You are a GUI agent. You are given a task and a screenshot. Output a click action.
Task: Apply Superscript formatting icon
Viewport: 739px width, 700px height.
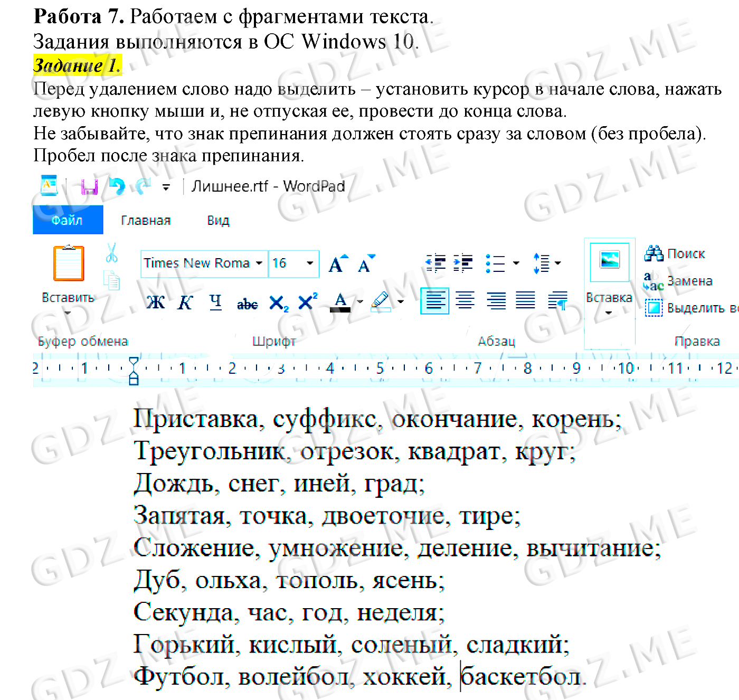click(308, 302)
